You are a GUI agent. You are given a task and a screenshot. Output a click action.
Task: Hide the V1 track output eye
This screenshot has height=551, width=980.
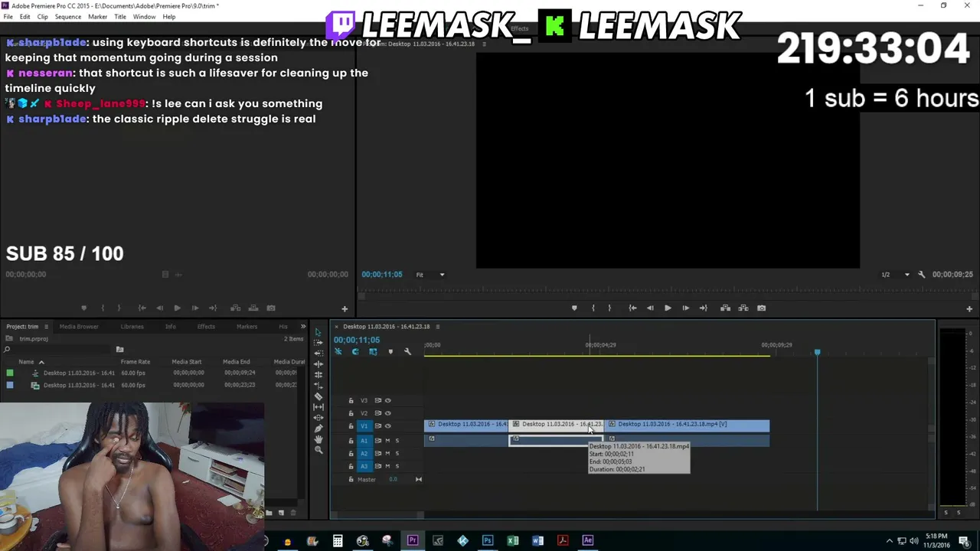point(387,425)
